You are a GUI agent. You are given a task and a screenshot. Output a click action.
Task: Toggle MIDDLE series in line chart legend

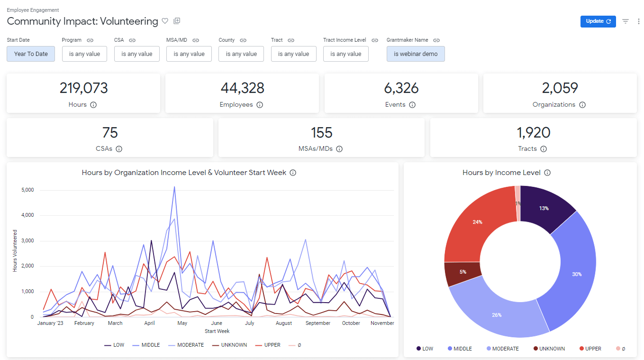click(x=146, y=345)
